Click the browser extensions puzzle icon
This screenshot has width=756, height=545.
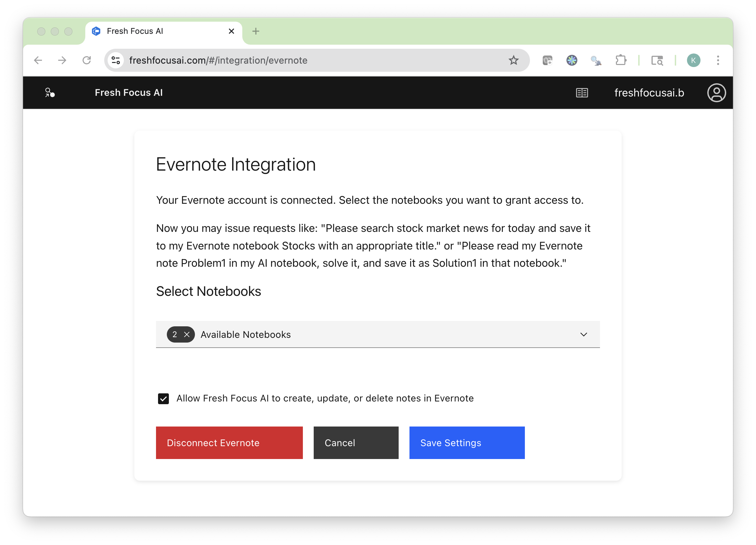coord(621,60)
